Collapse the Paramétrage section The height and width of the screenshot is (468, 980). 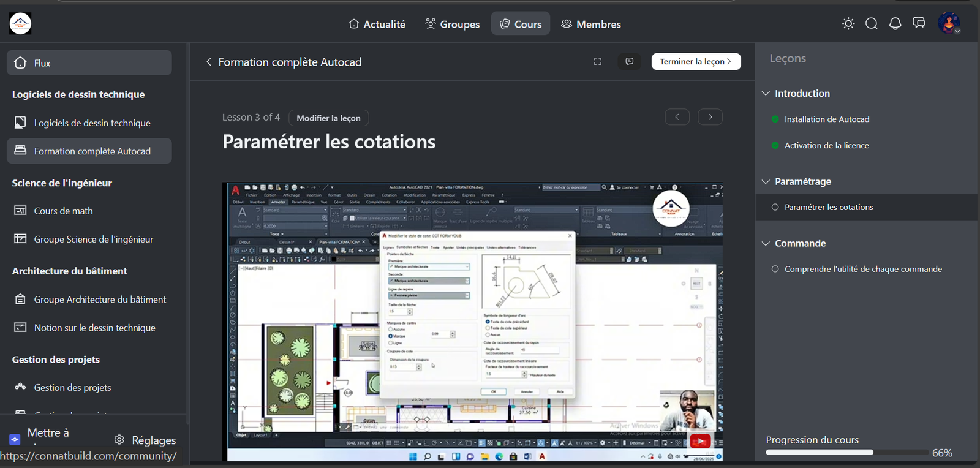pyautogui.click(x=766, y=182)
